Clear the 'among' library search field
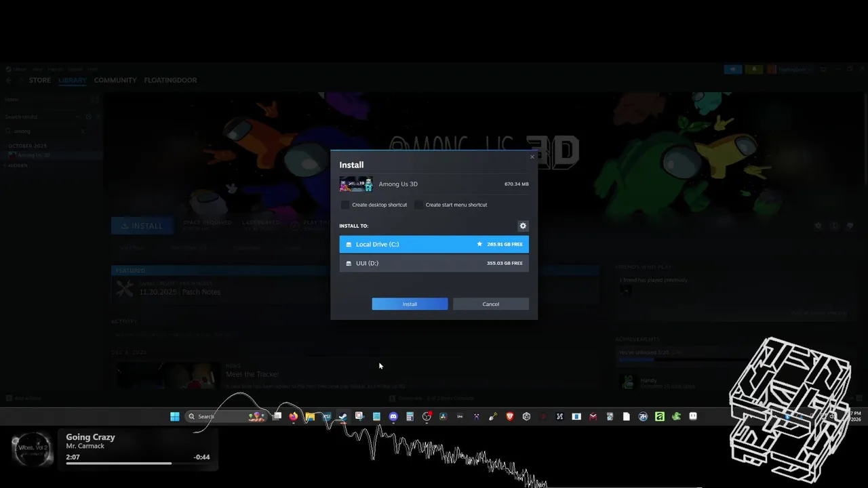Viewport: 868px width, 488px height. [x=83, y=131]
